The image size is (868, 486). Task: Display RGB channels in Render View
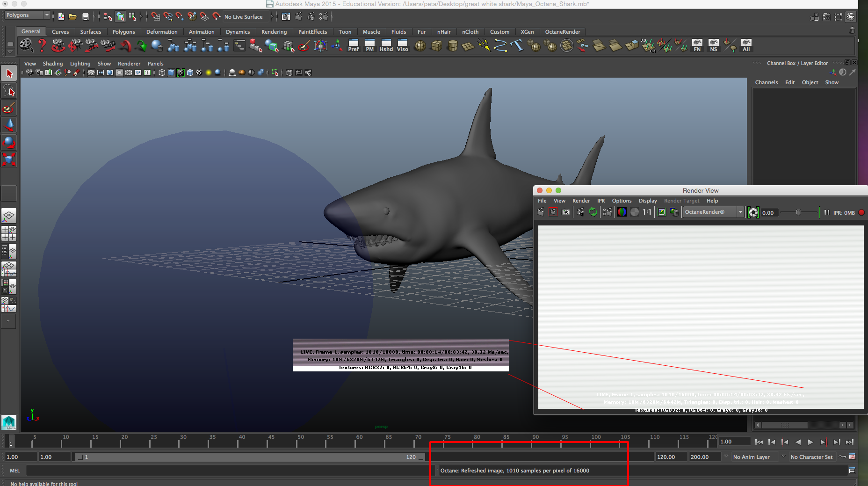622,212
